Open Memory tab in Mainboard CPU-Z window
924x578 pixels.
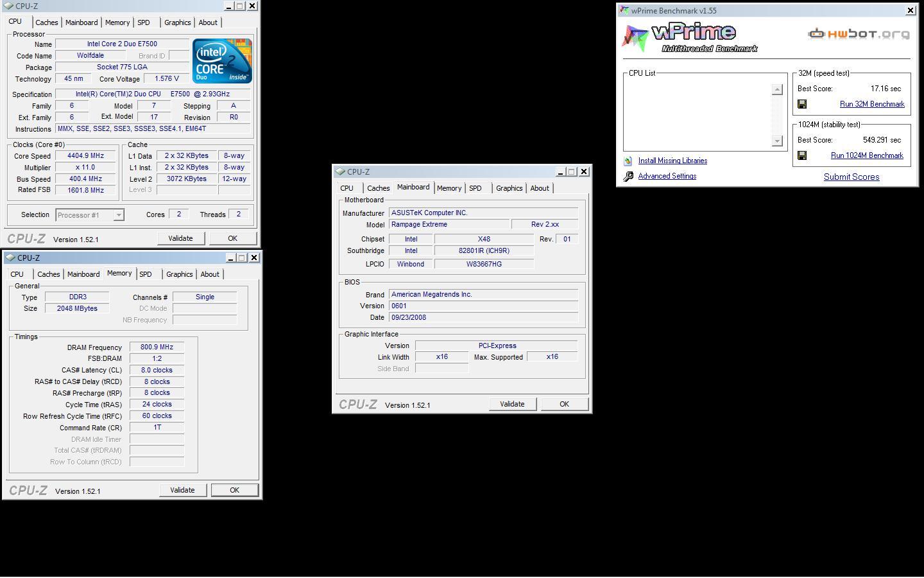click(449, 188)
